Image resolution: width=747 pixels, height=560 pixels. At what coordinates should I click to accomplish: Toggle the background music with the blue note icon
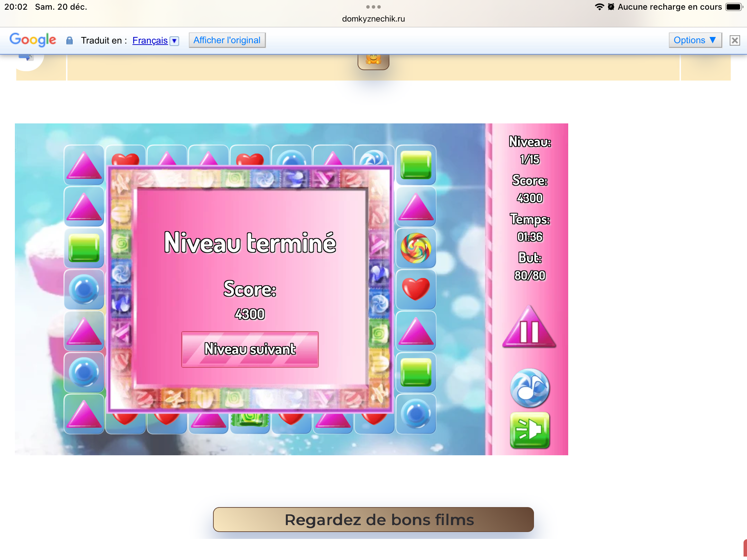530,388
